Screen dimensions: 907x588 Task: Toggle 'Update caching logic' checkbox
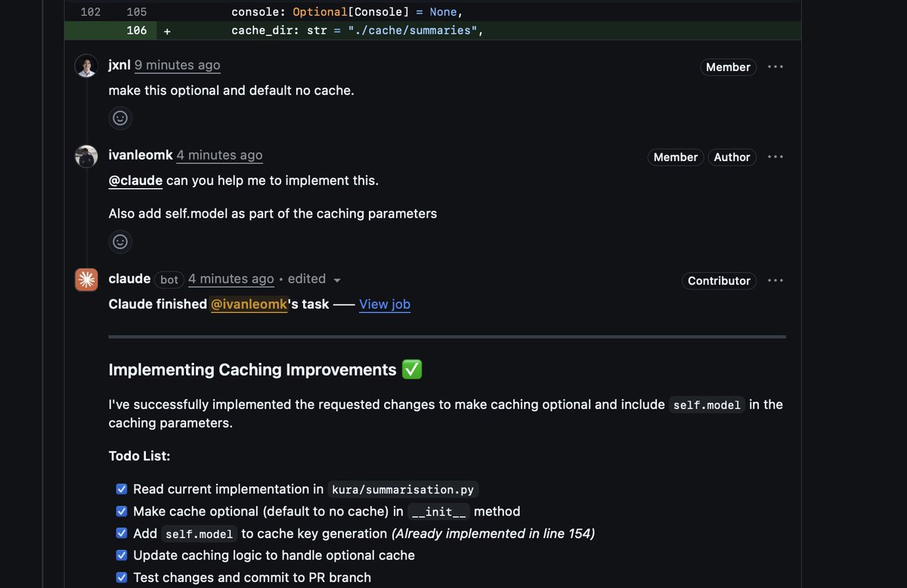tap(122, 555)
